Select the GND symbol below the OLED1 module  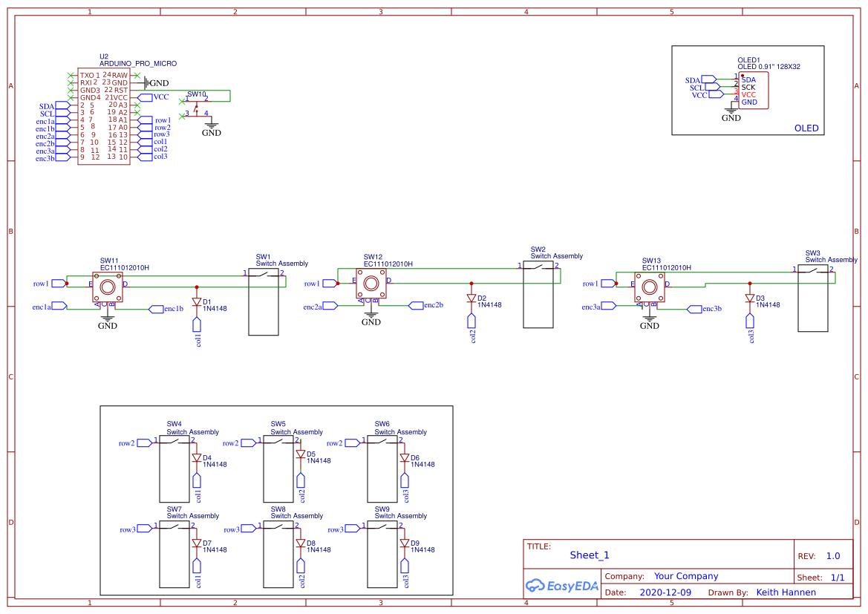[731, 113]
